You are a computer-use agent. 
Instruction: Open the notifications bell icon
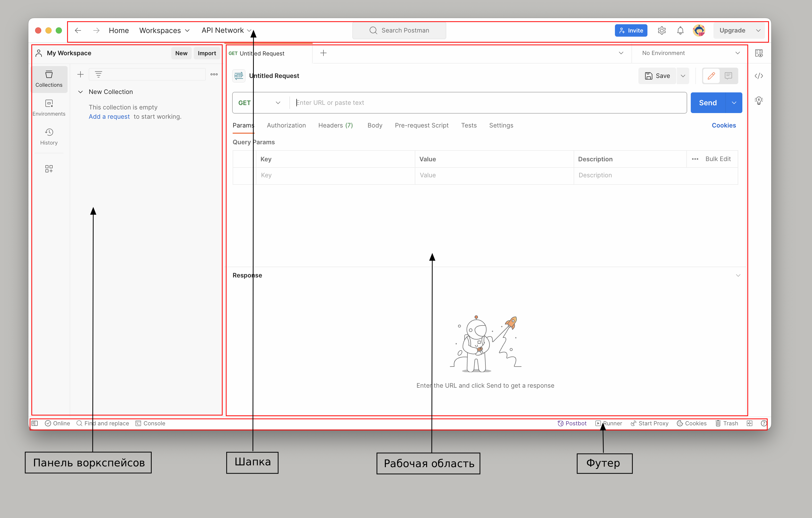pos(680,30)
